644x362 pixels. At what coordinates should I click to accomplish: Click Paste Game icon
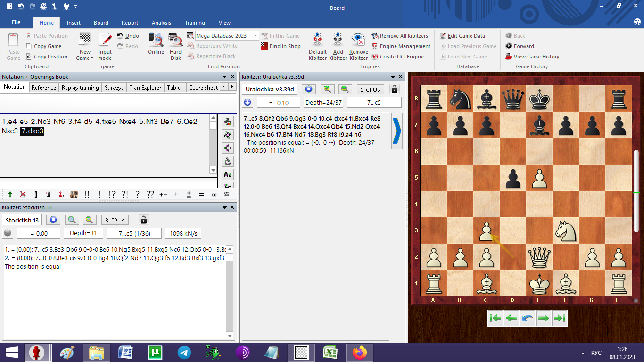tap(13, 40)
